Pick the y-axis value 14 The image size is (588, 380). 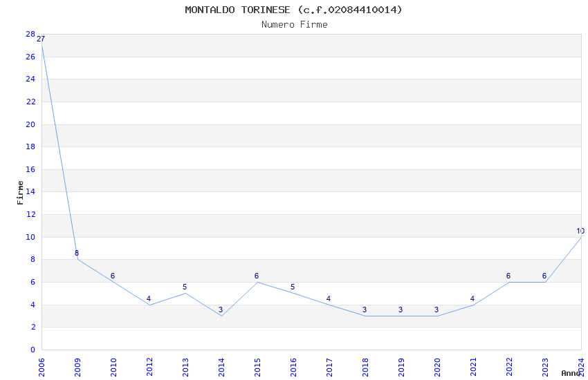tap(30, 191)
